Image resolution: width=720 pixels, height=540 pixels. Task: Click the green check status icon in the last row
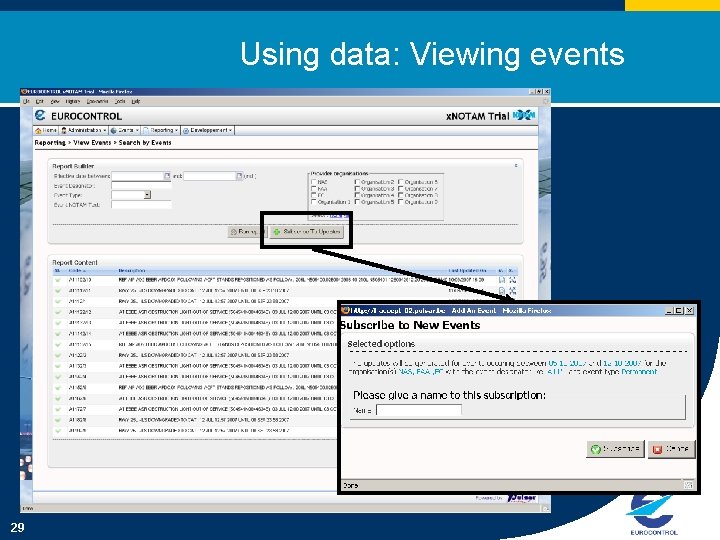58,431
